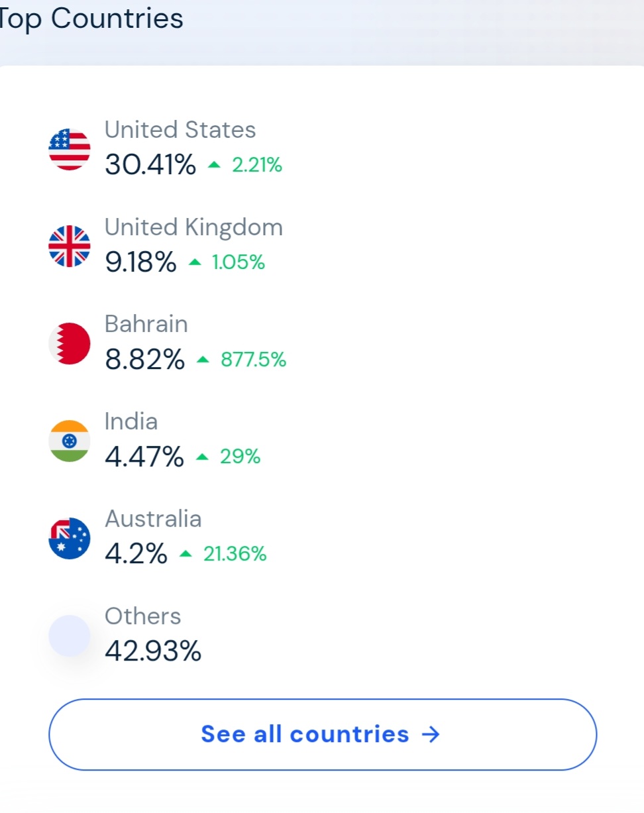This screenshot has height=813, width=644.
Task: Click the Top Countries heading
Action: [x=91, y=19]
